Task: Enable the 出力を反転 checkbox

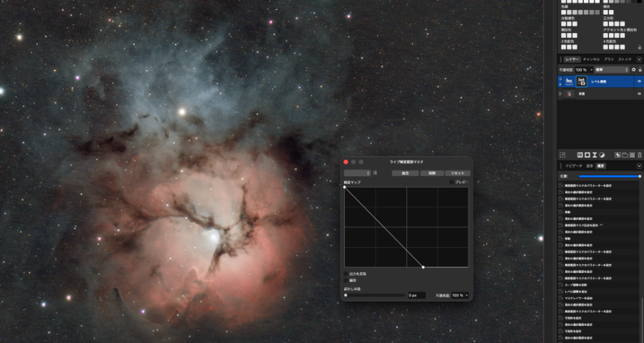Action: tap(346, 274)
